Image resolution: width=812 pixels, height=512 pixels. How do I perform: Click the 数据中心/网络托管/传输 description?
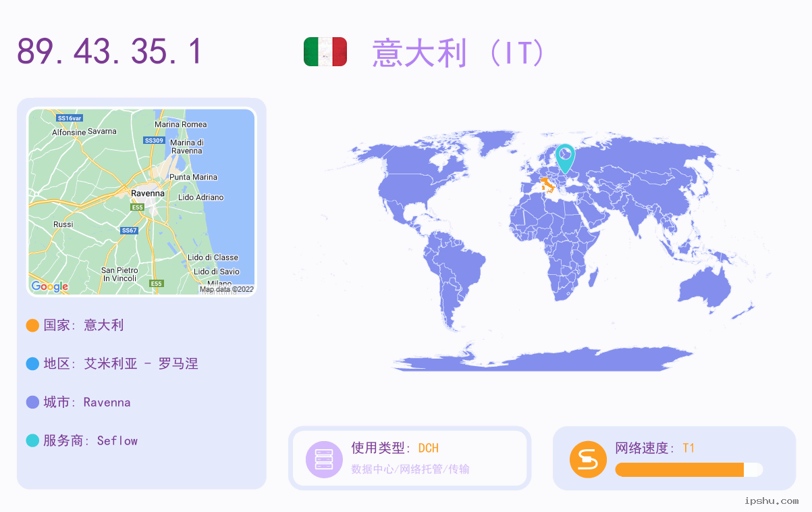click(x=410, y=469)
